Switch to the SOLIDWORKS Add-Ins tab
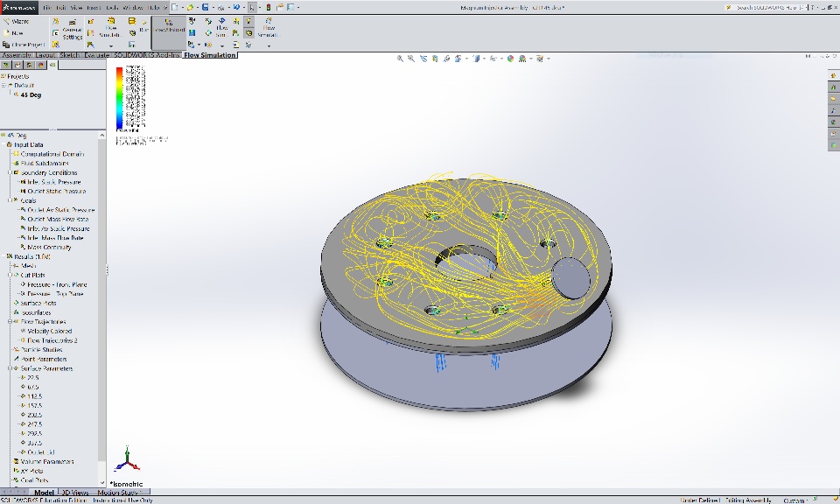Viewport: 840px width, 504px height. click(x=146, y=55)
